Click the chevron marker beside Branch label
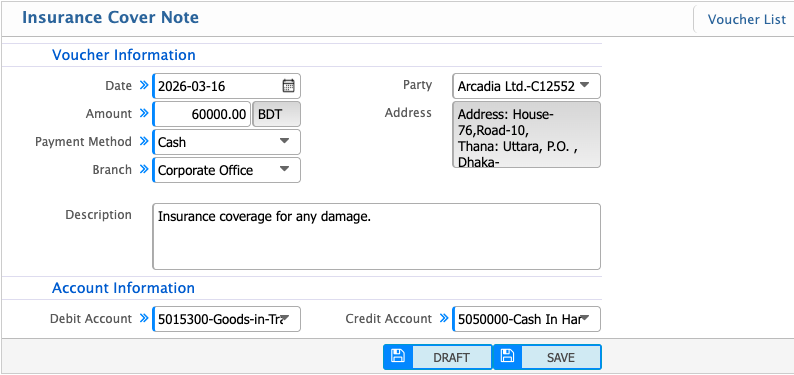Screen dimensions: 794x375 coord(144,169)
